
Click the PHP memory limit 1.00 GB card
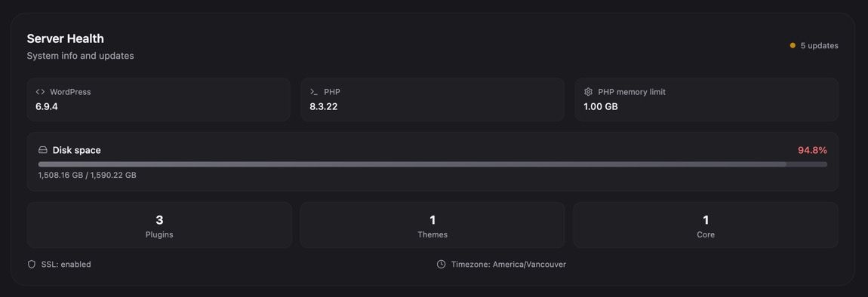(706, 100)
